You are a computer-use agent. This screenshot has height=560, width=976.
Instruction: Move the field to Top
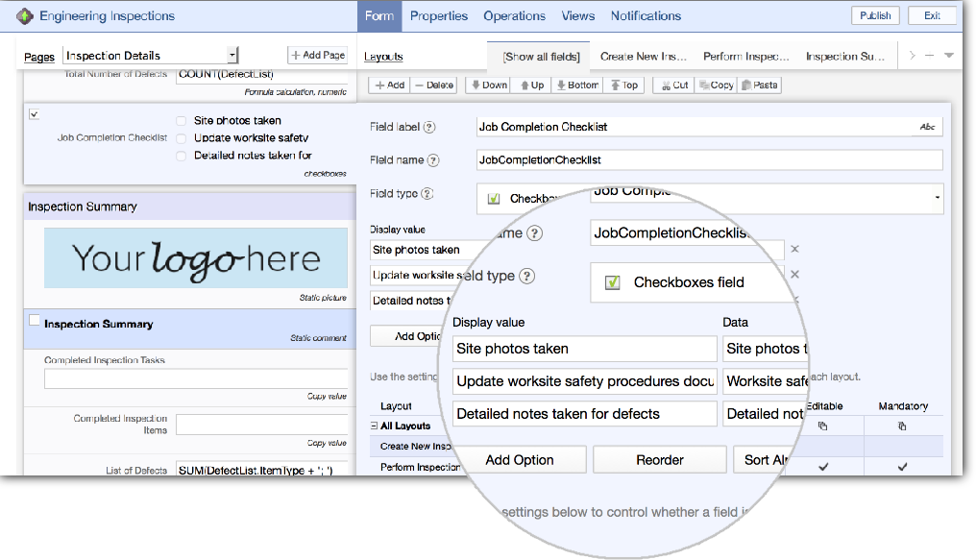point(624,85)
